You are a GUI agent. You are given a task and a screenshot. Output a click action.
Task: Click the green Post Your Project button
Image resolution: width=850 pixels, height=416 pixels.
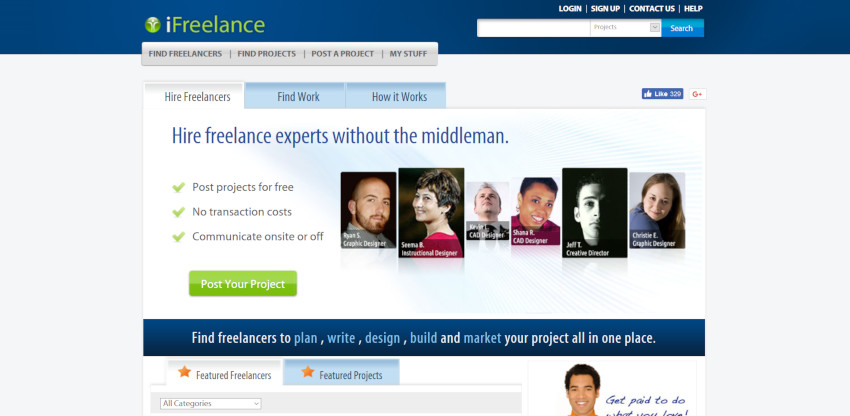[x=243, y=284]
